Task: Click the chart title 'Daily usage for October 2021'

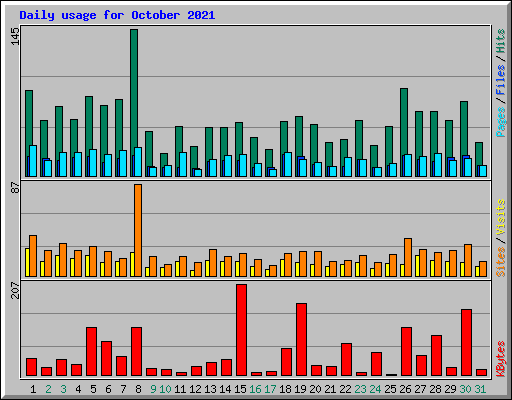Action: 117,15
